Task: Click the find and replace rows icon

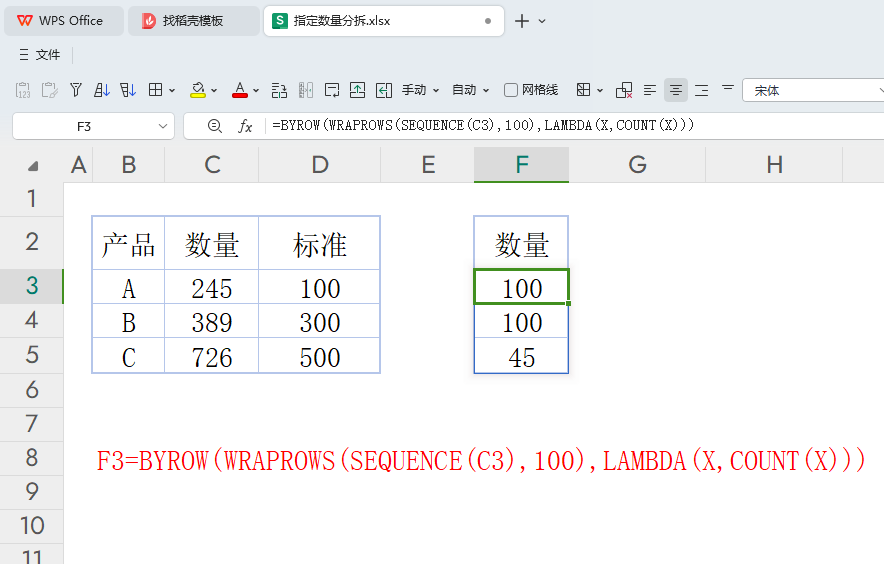Action: 279,90
